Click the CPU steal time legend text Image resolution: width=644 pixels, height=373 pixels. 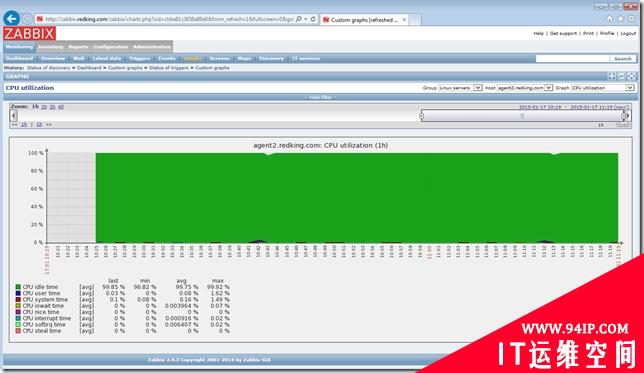coord(42,331)
